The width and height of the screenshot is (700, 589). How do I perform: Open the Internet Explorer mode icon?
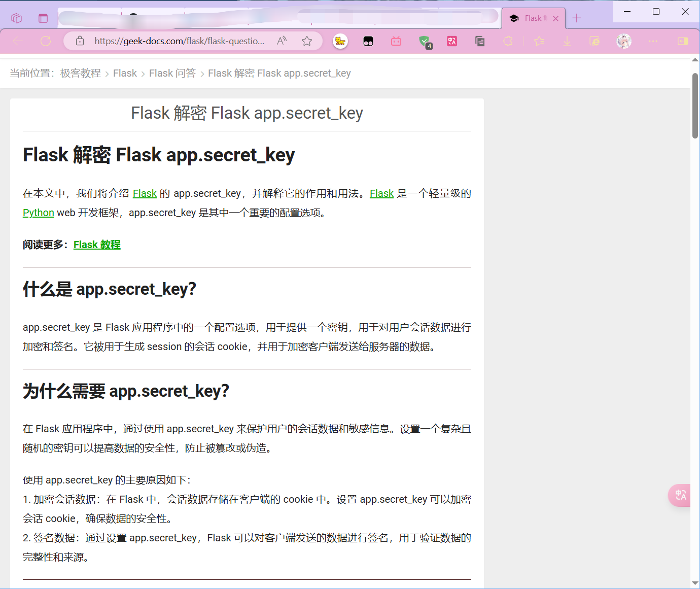coord(595,41)
